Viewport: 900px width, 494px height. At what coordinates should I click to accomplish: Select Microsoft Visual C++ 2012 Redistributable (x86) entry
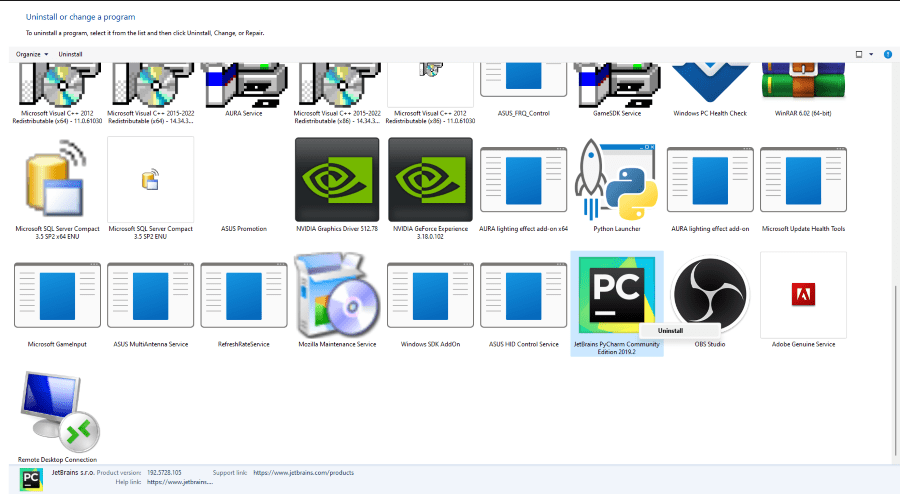pos(430,94)
